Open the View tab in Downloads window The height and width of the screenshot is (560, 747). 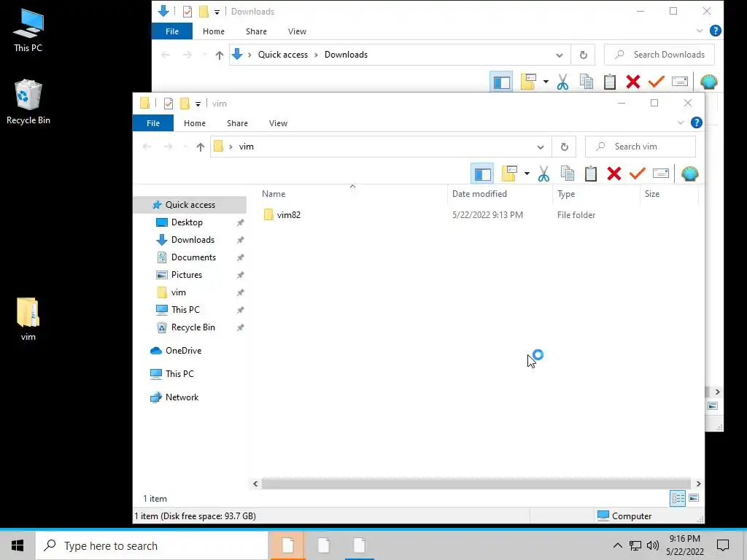click(298, 31)
